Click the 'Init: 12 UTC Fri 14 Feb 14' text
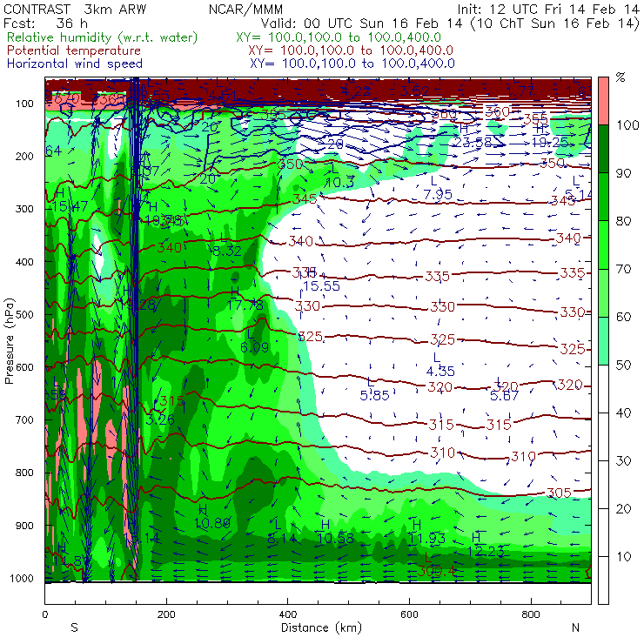The width and height of the screenshot is (644, 644). pos(549,9)
